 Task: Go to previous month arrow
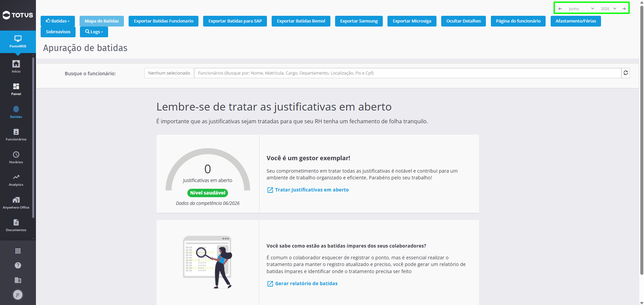(x=560, y=9)
